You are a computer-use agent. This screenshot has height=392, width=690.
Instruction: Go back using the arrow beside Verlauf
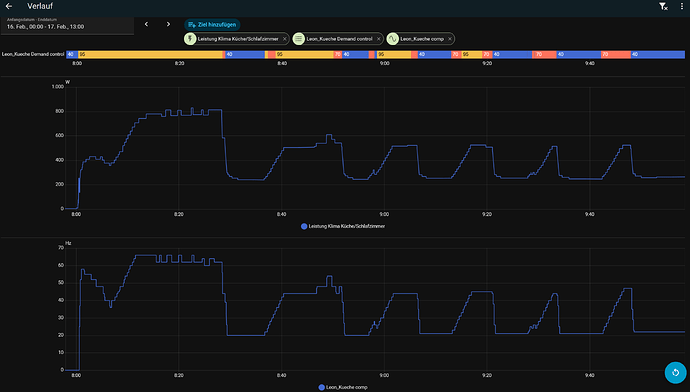coord(9,6)
